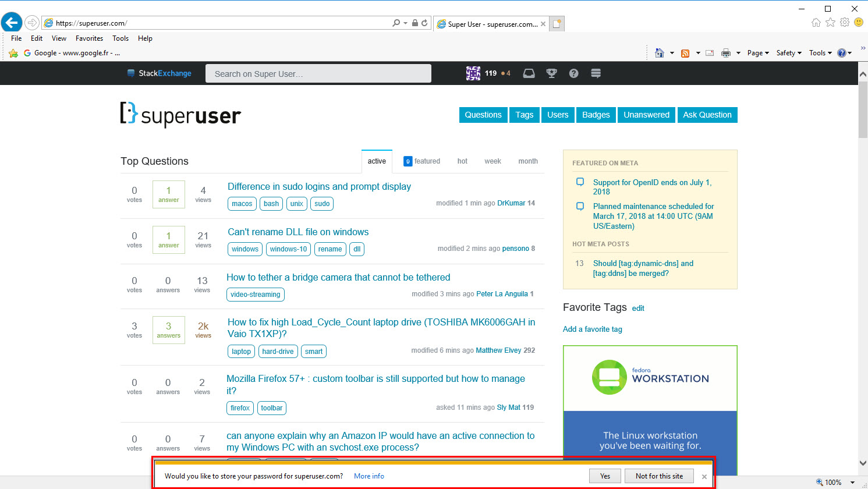Click the Ask Question button
The width and height of the screenshot is (868, 489).
707,115
